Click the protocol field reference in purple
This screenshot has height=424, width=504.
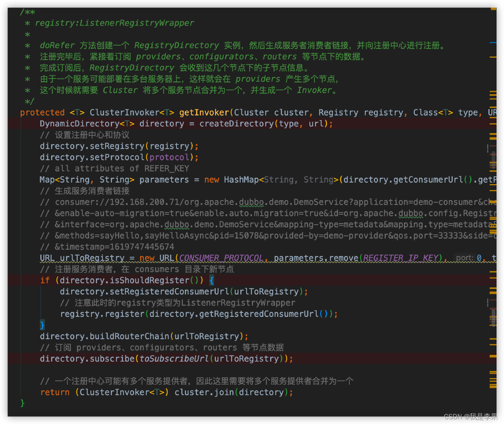(x=169, y=157)
